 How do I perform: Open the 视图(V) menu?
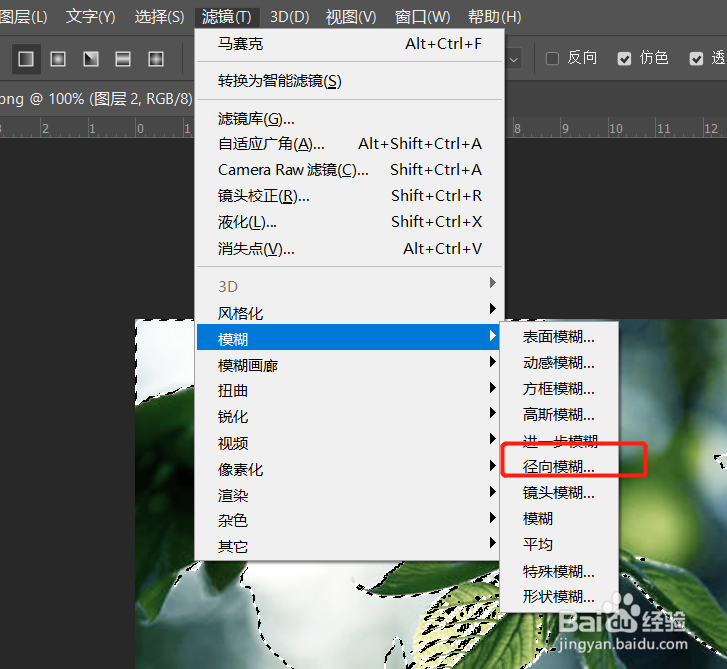pos(351,17)
